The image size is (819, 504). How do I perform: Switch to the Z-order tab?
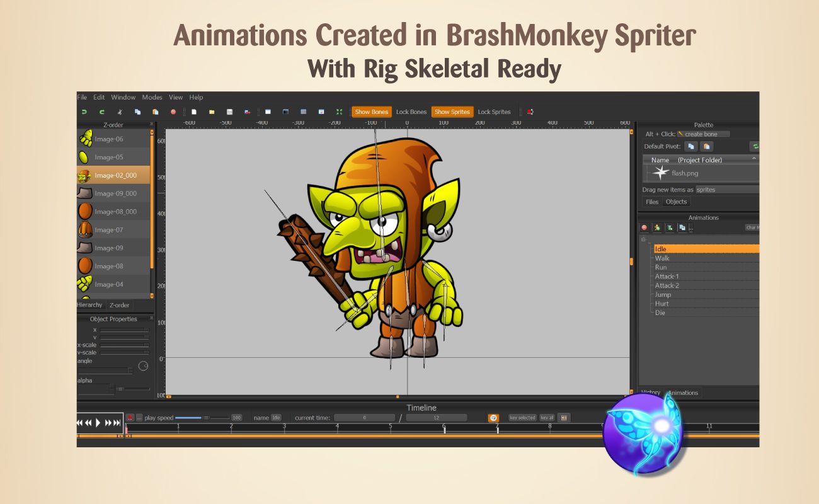120,305
